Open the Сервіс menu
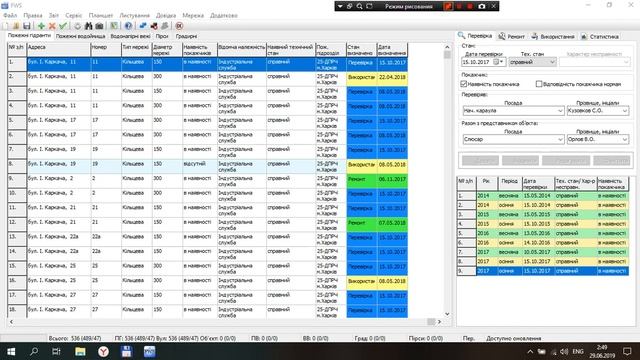The width and height of the screenshot is (640, 360). (x=73, y=16)
